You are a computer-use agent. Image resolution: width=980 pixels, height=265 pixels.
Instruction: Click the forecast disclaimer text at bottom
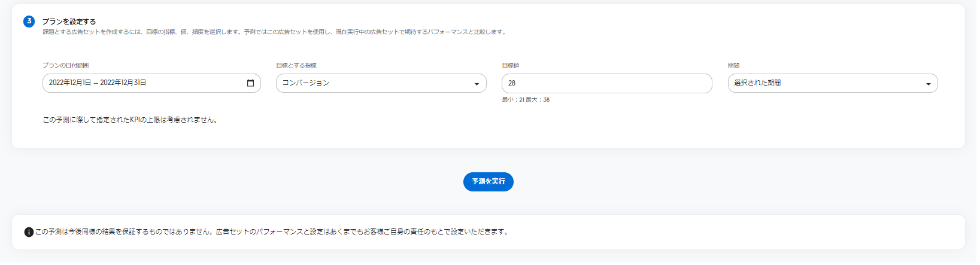(x=272, y=232)
